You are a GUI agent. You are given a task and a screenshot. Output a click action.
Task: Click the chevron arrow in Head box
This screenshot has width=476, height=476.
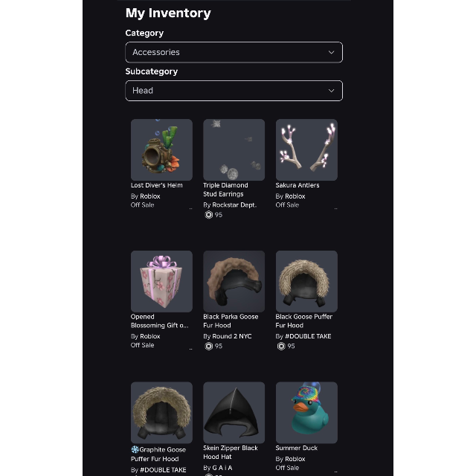point(331,91)
